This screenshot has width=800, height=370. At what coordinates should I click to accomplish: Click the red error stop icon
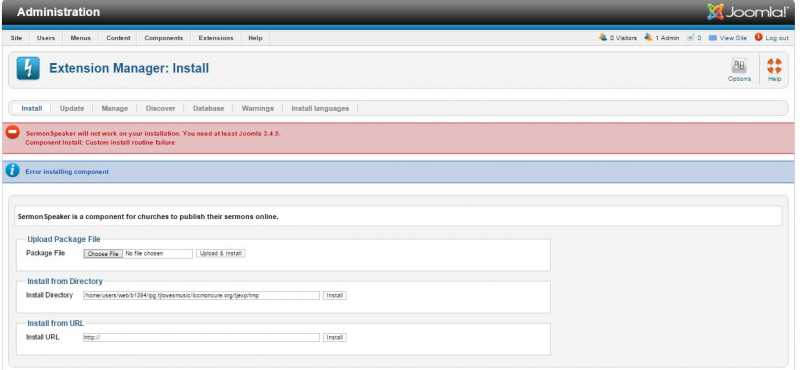click(13, 133)
